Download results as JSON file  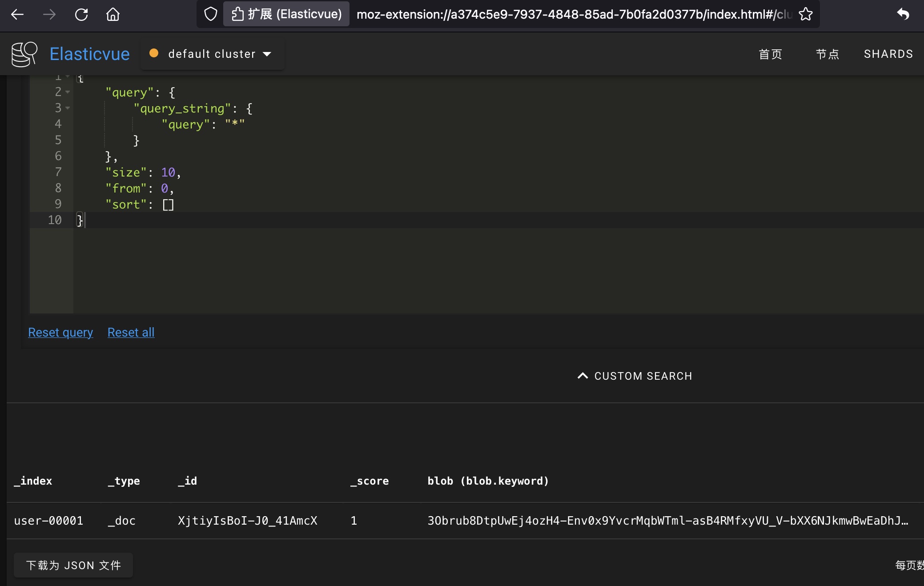73,565
